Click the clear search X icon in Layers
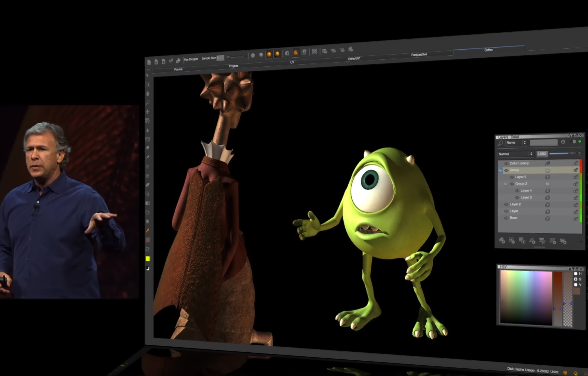 tap(563, 142)
